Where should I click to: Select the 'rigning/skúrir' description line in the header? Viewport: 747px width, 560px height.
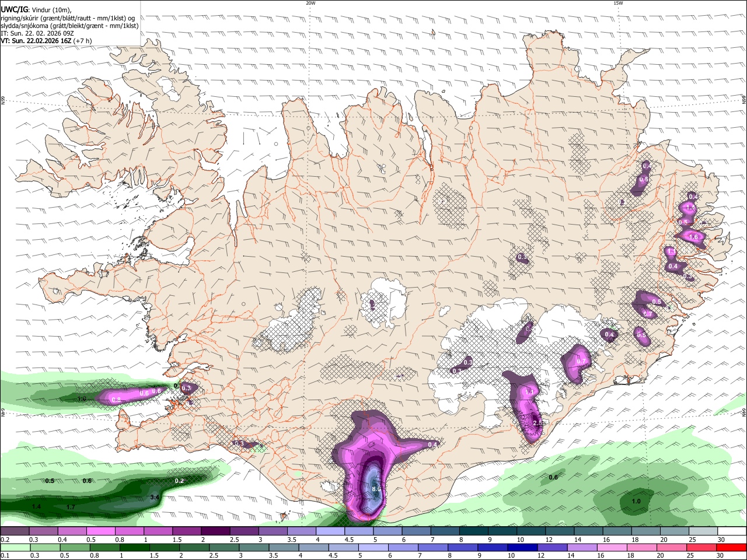point(68,17)
